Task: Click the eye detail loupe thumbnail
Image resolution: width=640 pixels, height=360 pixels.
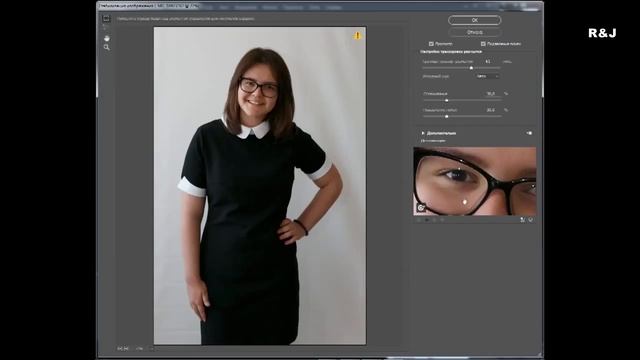Action: click(x=475, y=181)
